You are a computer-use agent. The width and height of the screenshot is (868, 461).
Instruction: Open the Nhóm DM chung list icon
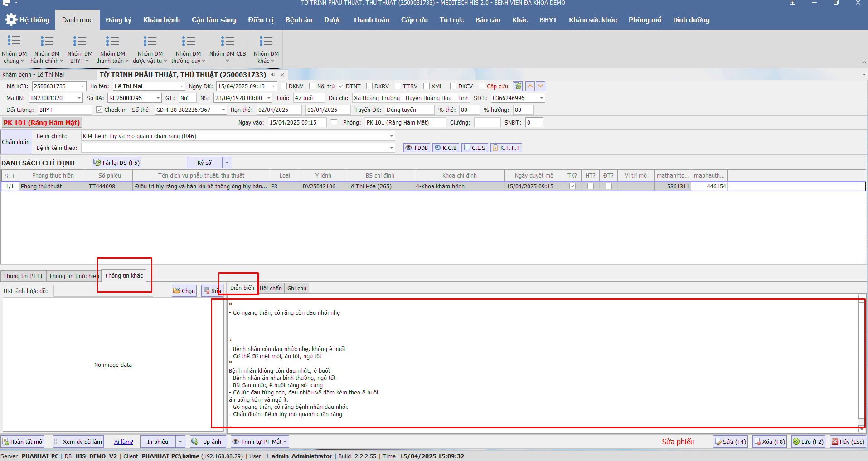coord(14,41)
